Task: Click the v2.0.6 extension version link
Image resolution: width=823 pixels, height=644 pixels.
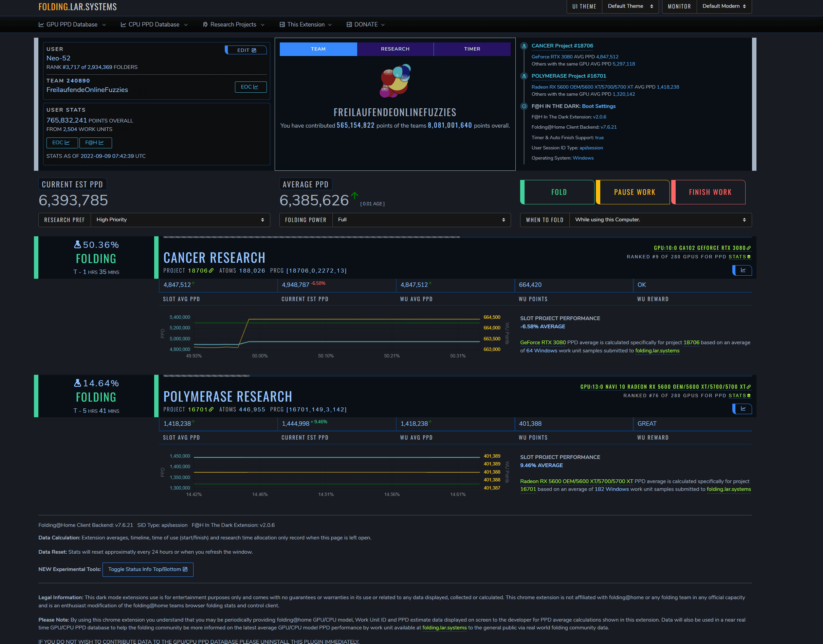Action: (x=600, y=117)
